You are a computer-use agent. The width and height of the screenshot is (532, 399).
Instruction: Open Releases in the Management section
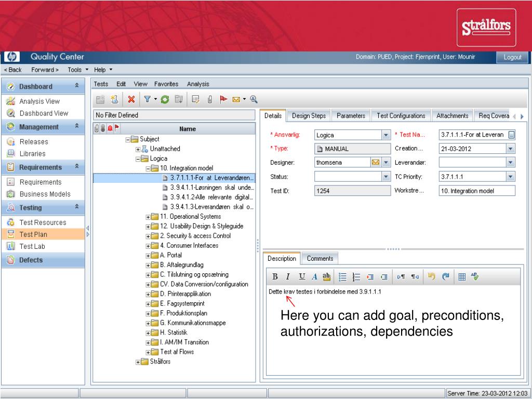tap(34, 142)
